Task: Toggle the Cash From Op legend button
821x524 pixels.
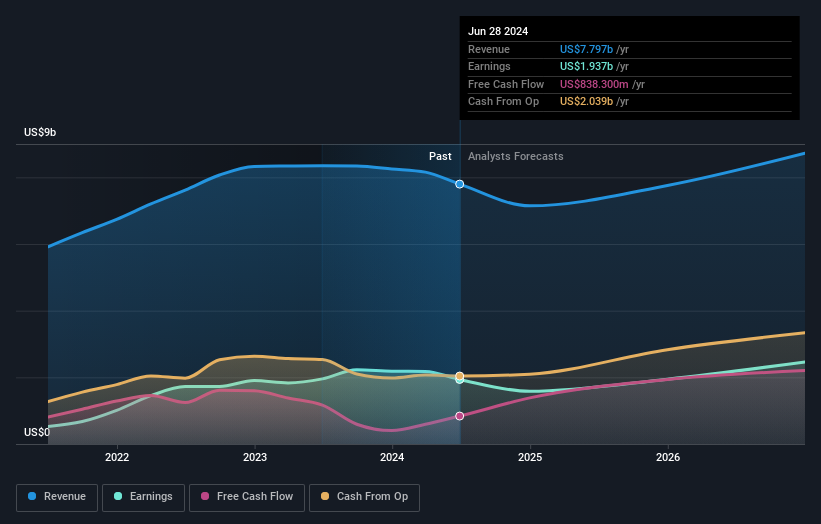Action: [x=364, y=497]
